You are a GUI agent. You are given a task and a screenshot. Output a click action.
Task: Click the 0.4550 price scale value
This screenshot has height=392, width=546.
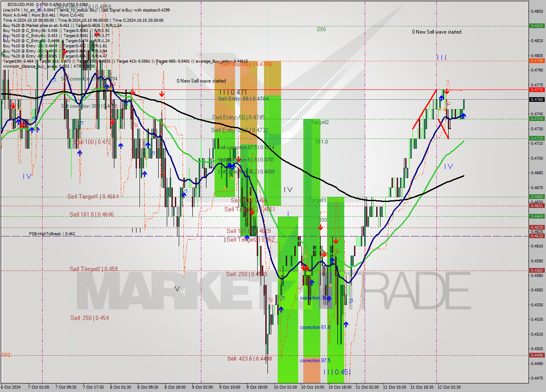[x=537, y=305]
